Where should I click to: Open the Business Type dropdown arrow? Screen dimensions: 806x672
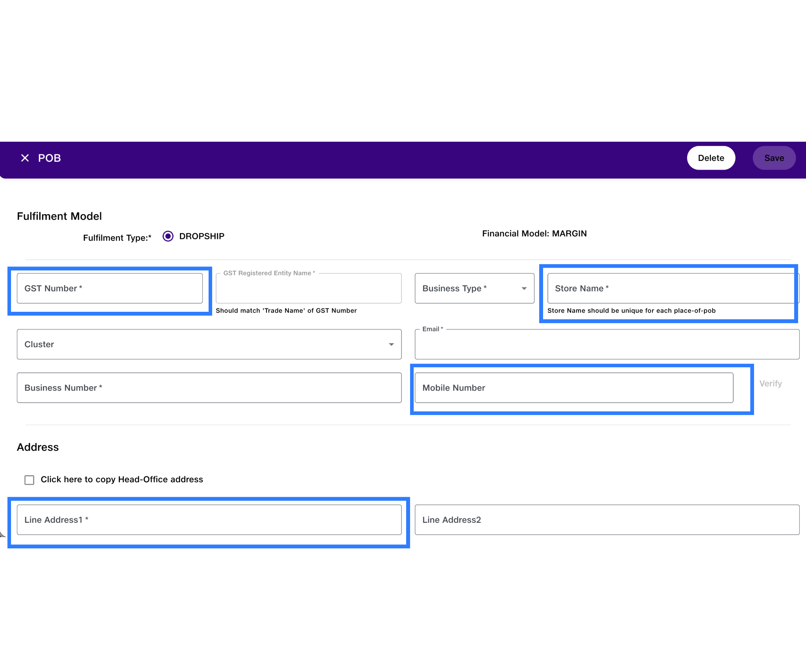coord(524,289)
